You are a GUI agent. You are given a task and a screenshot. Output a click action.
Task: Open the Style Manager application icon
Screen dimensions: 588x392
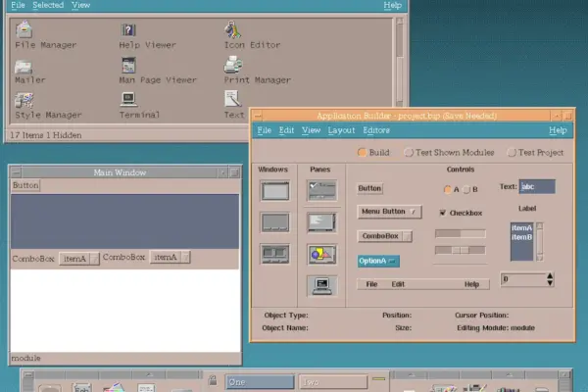[x=24, y=100]
